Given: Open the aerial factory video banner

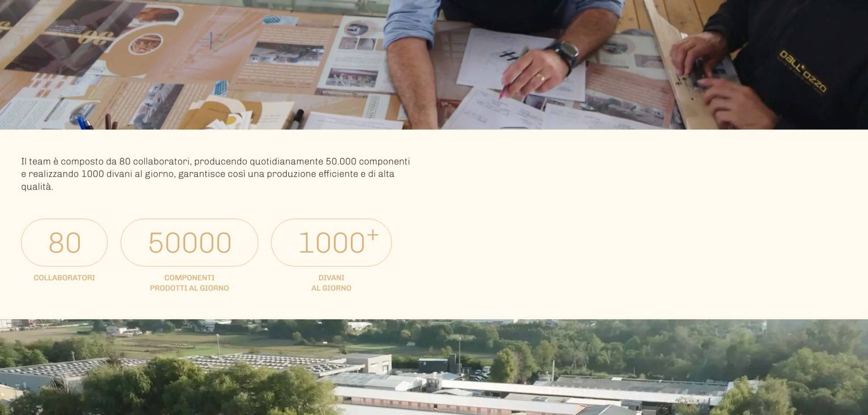Looking at the screenshot, I should [x=434, y=367].
